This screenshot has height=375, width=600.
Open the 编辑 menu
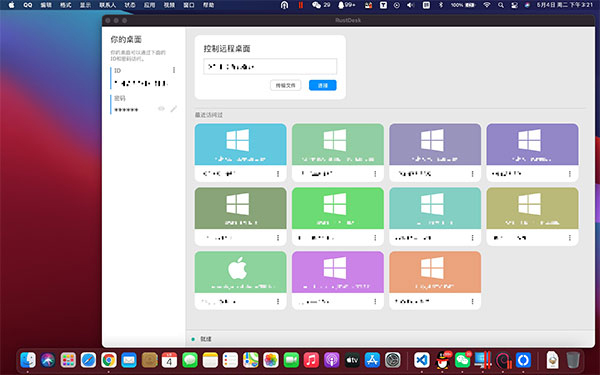pyautogui.click(x=46, y=5)
